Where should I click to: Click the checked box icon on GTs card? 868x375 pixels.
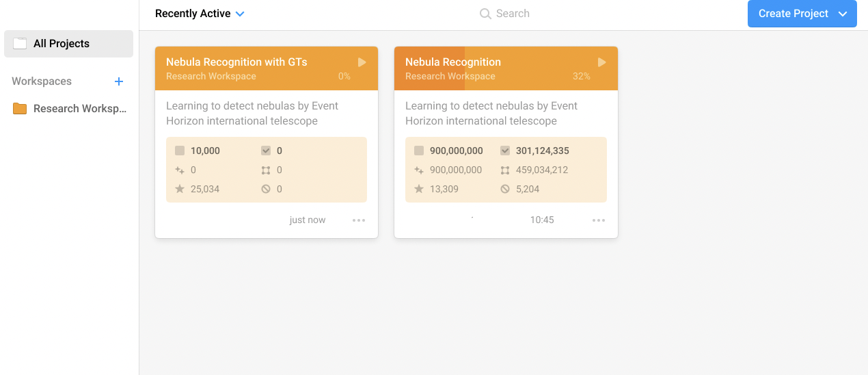(x=266, y=151)
